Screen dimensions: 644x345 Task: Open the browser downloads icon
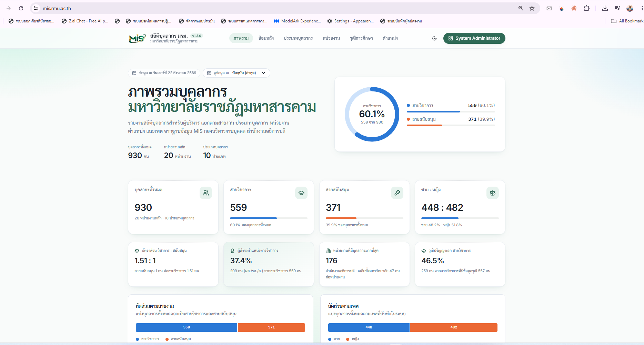click(605, 8)
